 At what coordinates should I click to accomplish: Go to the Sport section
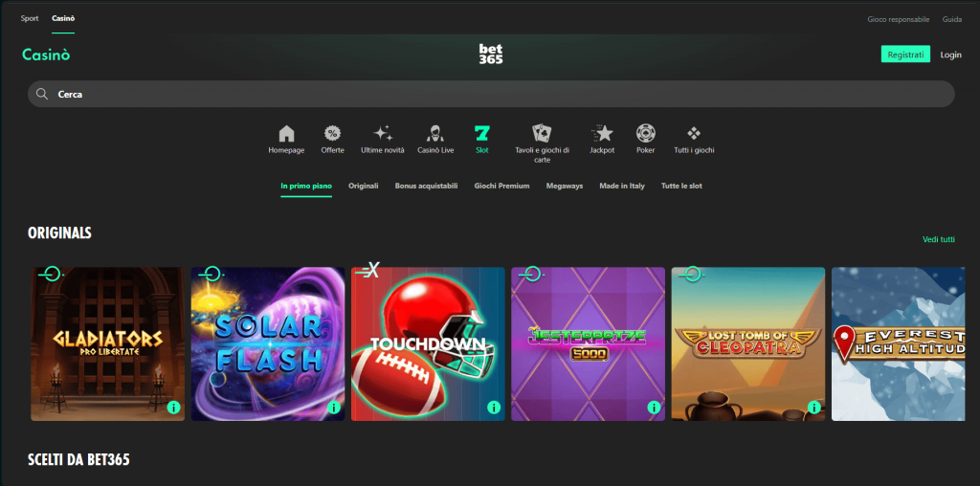coord(30,19)
